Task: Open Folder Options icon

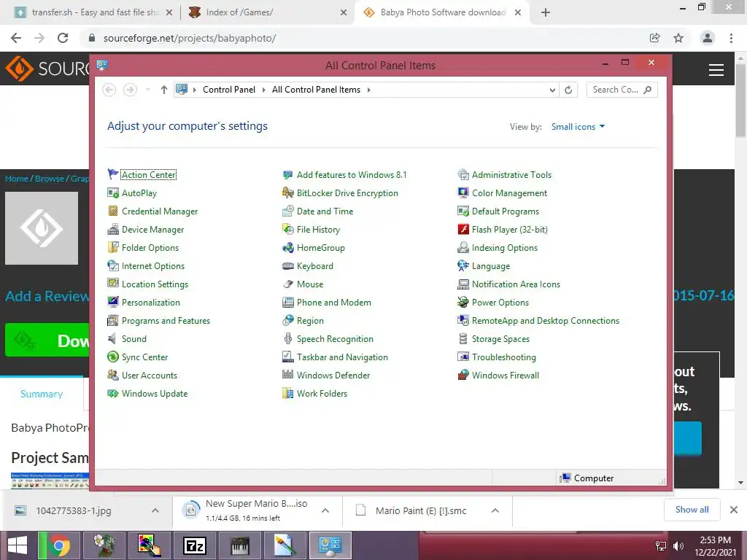Action: pyautogui.click(x=112, y=248)
